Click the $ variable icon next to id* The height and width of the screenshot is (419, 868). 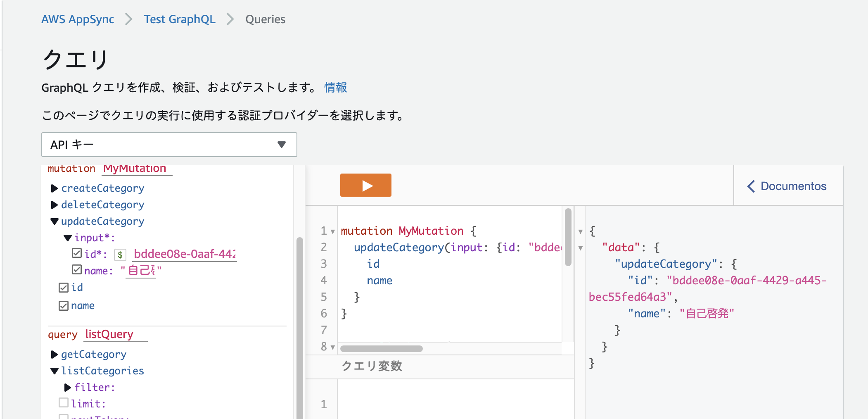pos(120,255)
